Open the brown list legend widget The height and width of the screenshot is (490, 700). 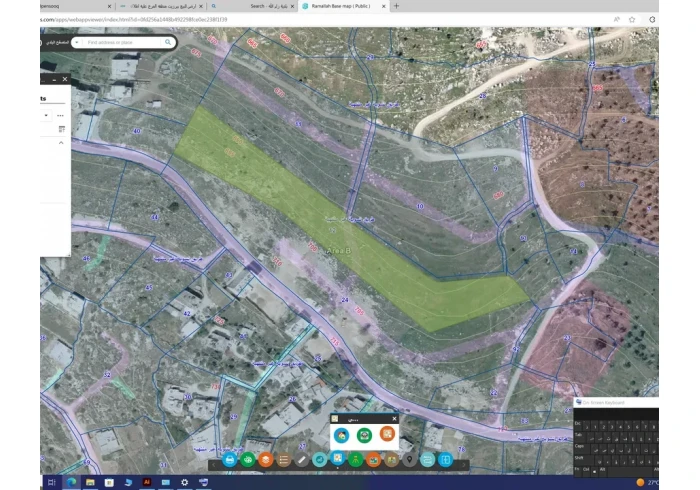(284, 459)
